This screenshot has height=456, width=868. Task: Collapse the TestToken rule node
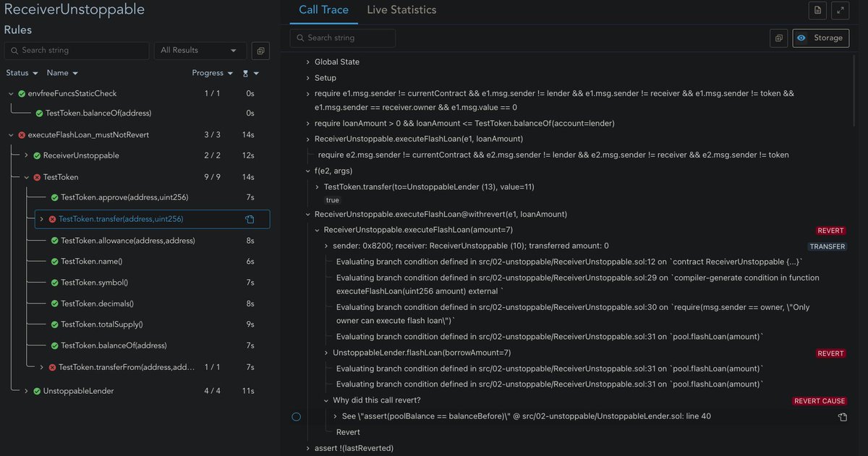click(26, 177)
